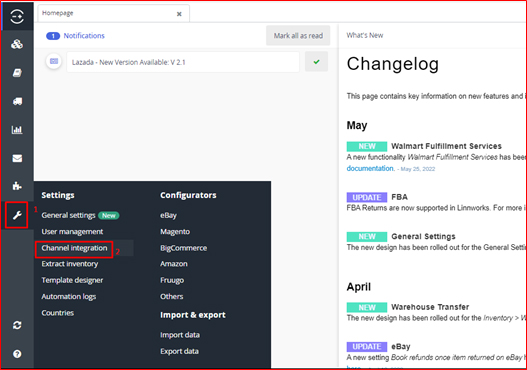Click General Settings changelog heading
This screenshot has height=370, width=527.
pyautogui.click(x=423, y=237)
